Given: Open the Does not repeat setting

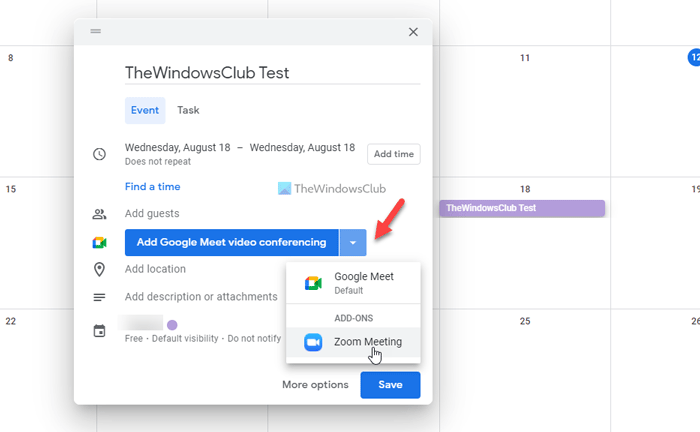Looking at the screenshot, I should pos(158,162).
